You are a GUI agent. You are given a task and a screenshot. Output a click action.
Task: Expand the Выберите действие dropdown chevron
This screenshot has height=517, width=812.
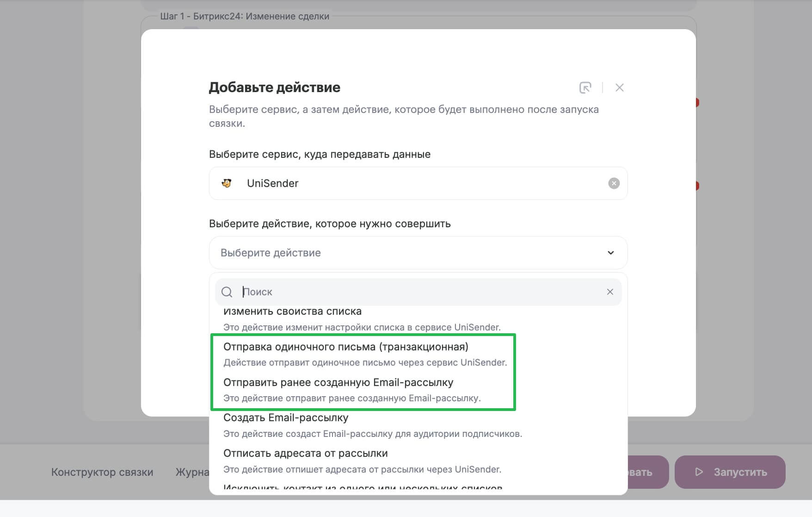611,253
